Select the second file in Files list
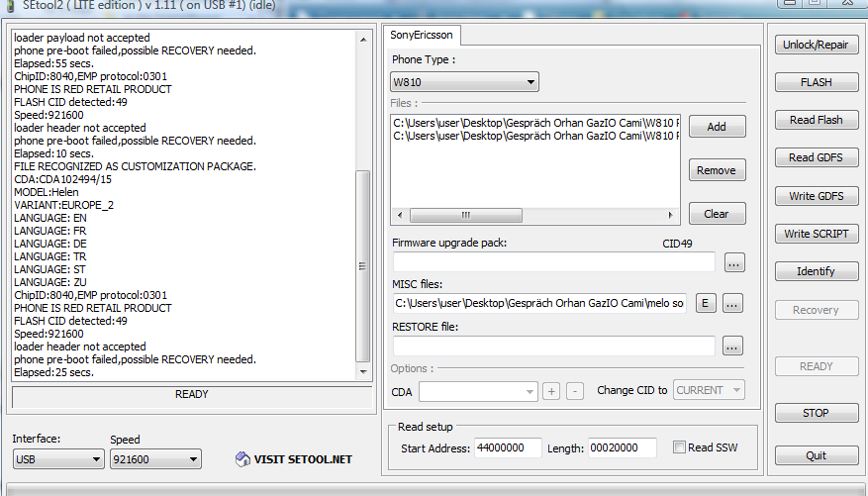The image size is (868, 496). [535, 136]
